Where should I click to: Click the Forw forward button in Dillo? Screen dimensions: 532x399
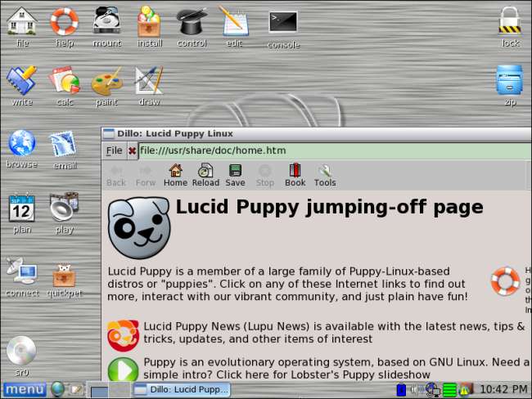click(146, 175)
